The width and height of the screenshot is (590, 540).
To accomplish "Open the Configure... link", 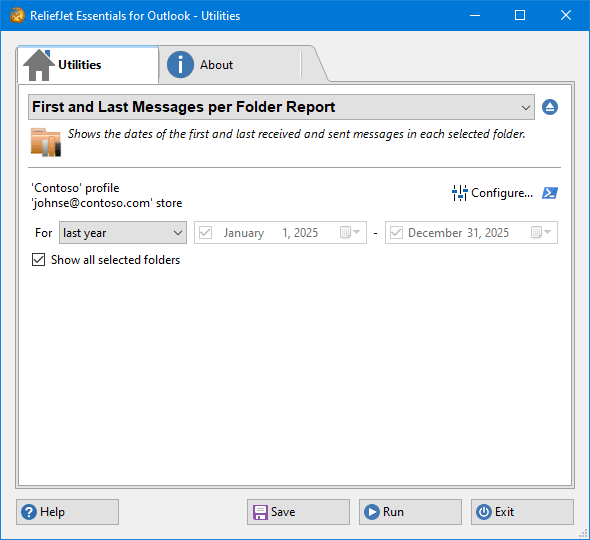I will [502, 193].
